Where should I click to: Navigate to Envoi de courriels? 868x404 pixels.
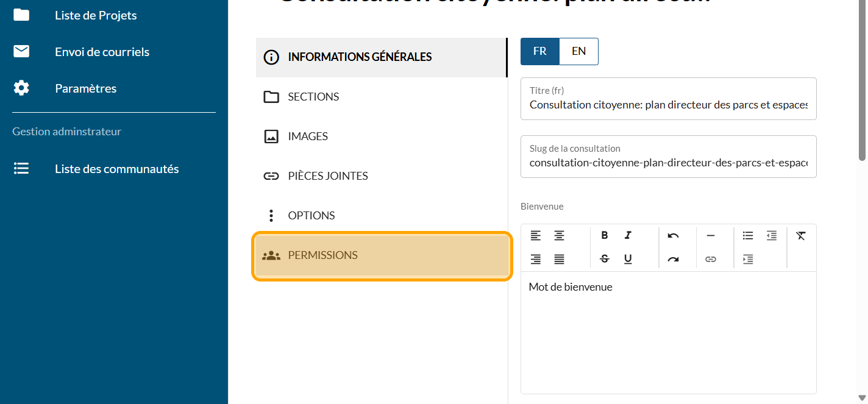102,52
